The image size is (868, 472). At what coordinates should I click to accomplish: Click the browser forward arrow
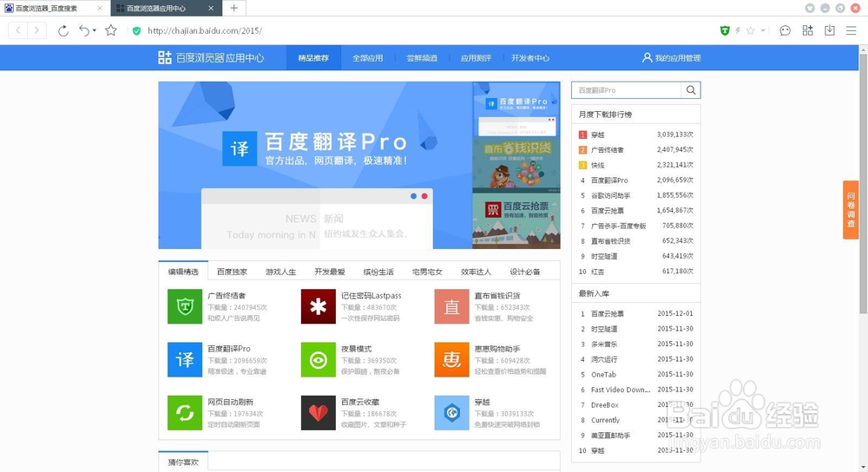pos(37,30)
